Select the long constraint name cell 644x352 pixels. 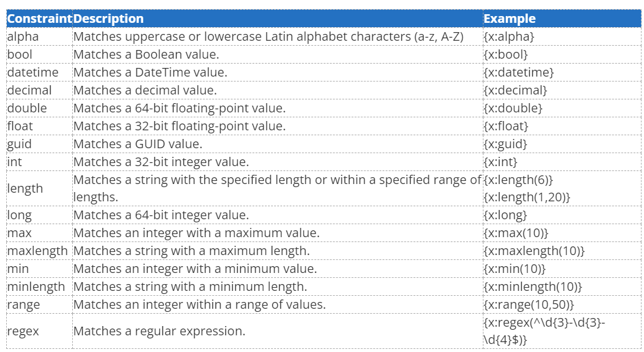(x=19, y=215)
